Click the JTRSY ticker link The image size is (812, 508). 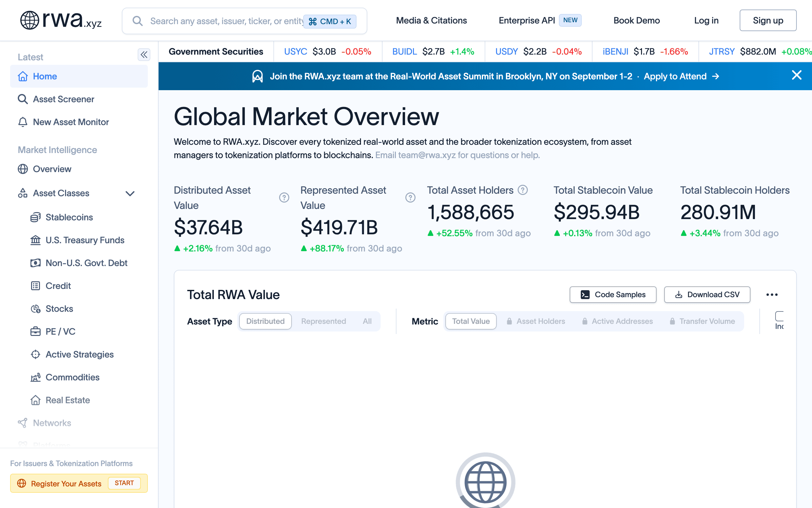click(x=722, y=51)
